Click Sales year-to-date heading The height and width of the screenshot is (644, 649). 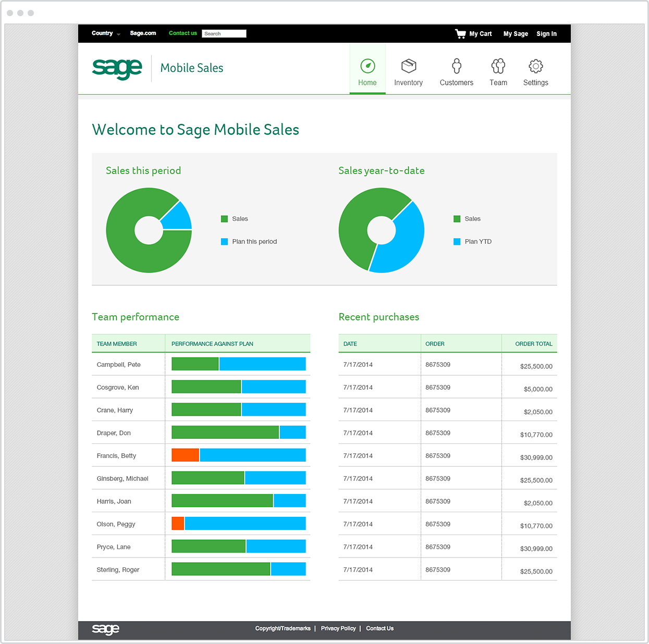pos(382,171)
